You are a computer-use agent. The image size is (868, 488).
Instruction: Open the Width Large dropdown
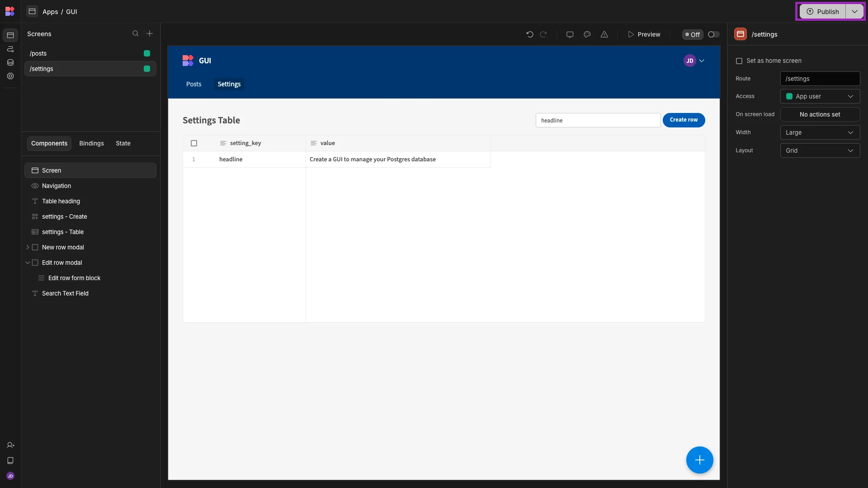pyautogui.click(x=820, y=132)
